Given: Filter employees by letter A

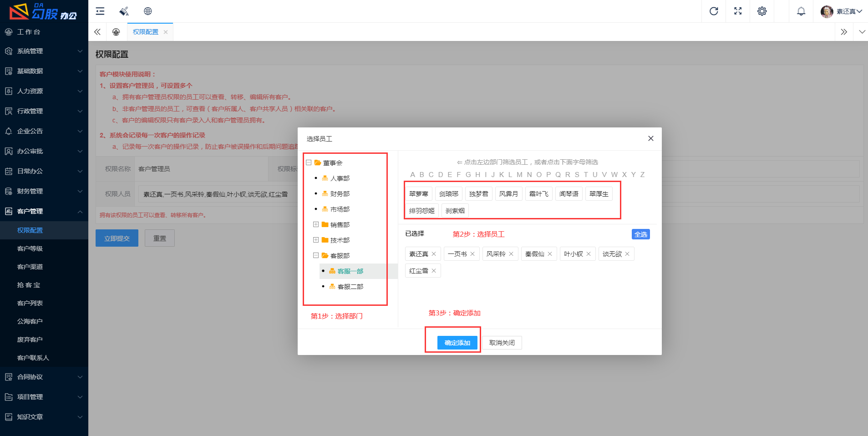Looking at the screenshot, I should click(x=412, y=175).
